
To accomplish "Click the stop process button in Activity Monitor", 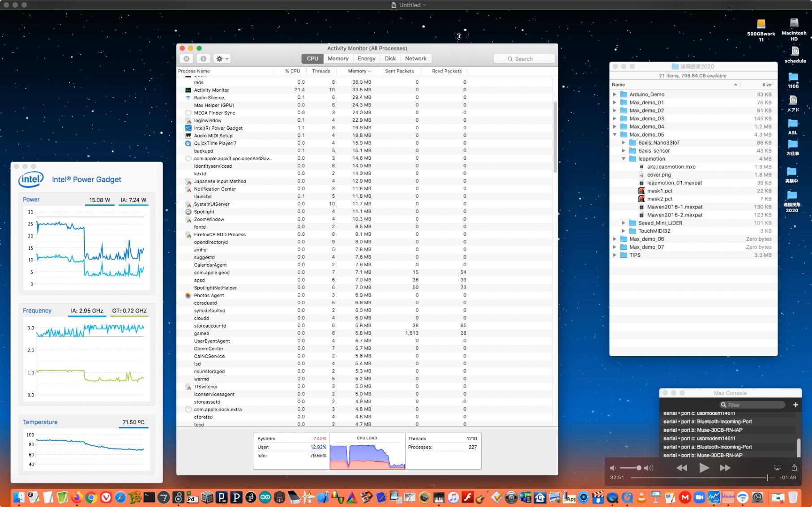I will click(187, 59).
